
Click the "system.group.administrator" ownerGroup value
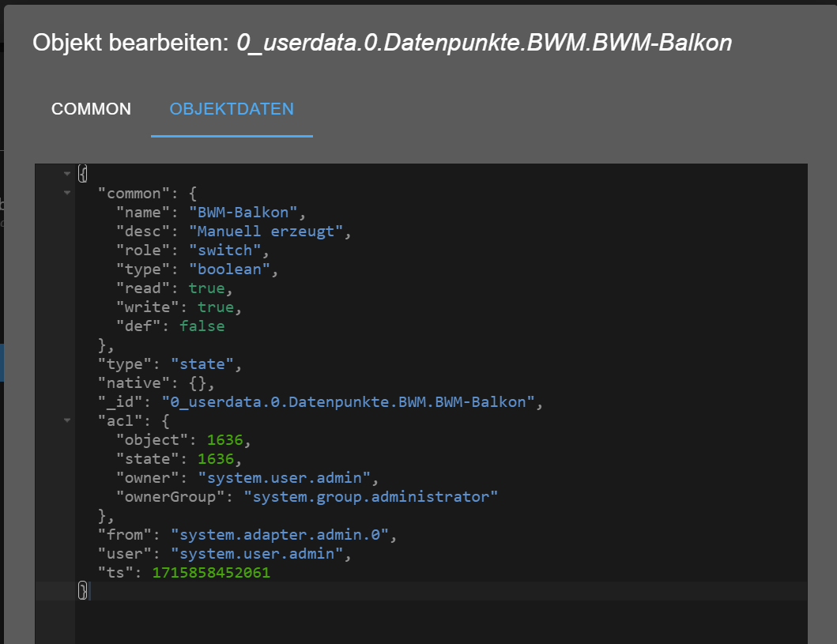tap(371, 497)
